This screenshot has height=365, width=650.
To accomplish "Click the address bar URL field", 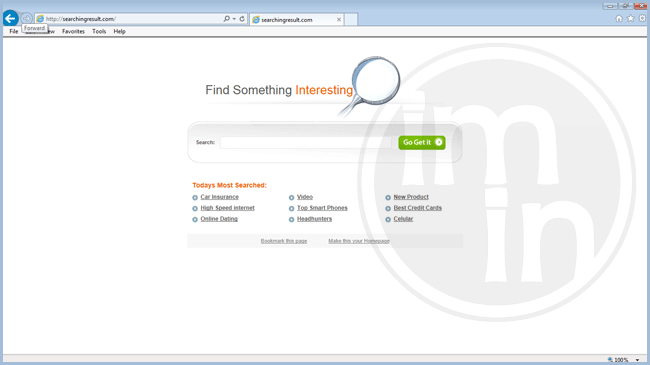I will (133, 19).
